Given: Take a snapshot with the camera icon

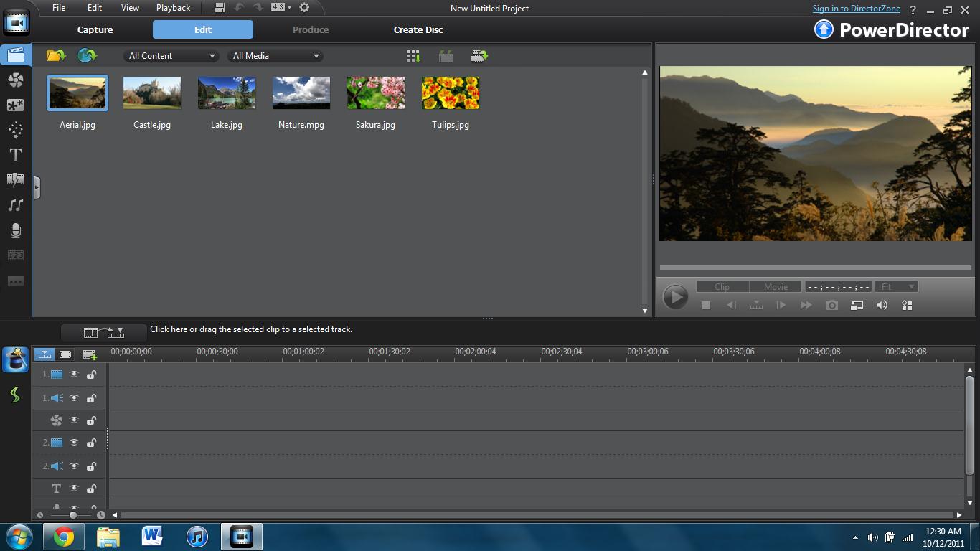Looking at the screenshot, I should coord(831,305).
